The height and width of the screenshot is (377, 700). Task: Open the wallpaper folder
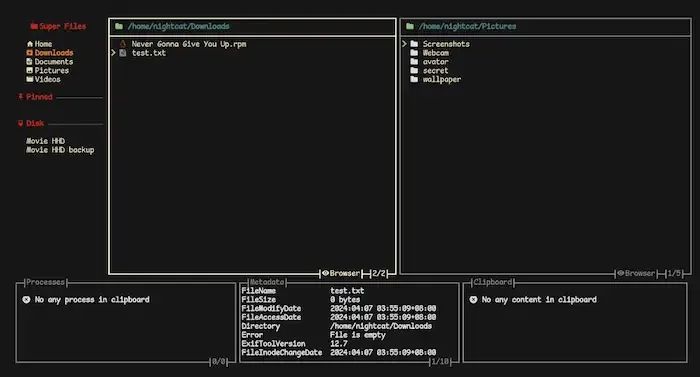(435, 79)
